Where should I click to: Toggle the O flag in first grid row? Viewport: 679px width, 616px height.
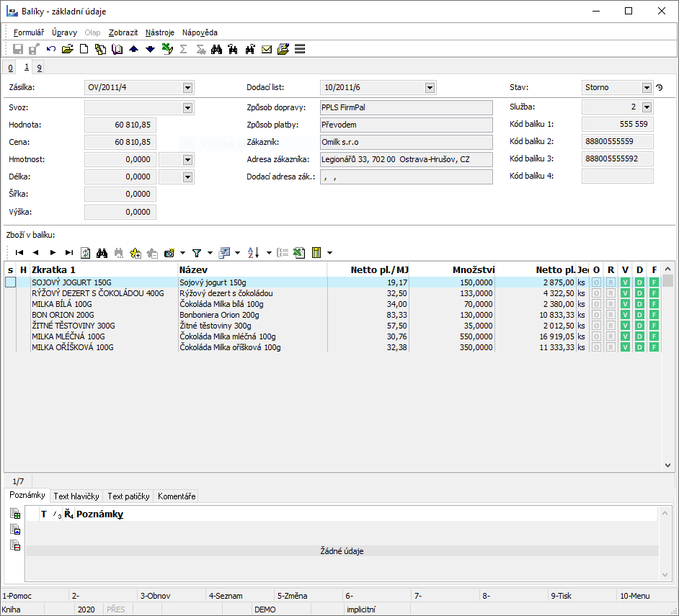(596, 282)
